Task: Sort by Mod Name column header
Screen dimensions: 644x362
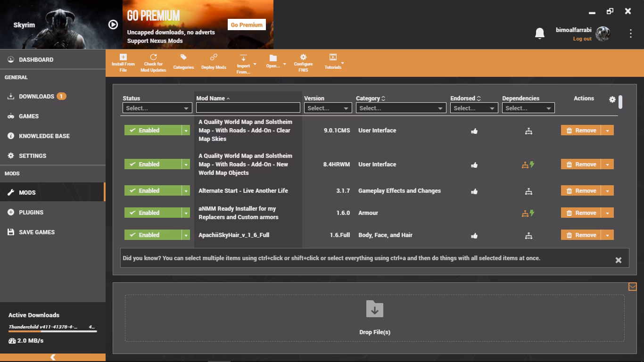Action: [x=213, y=99]
